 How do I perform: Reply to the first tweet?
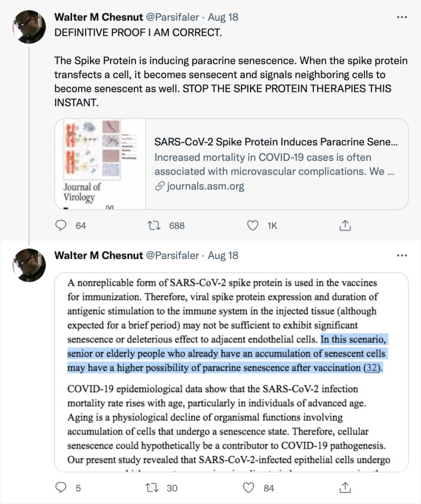(x=61, y=225)
